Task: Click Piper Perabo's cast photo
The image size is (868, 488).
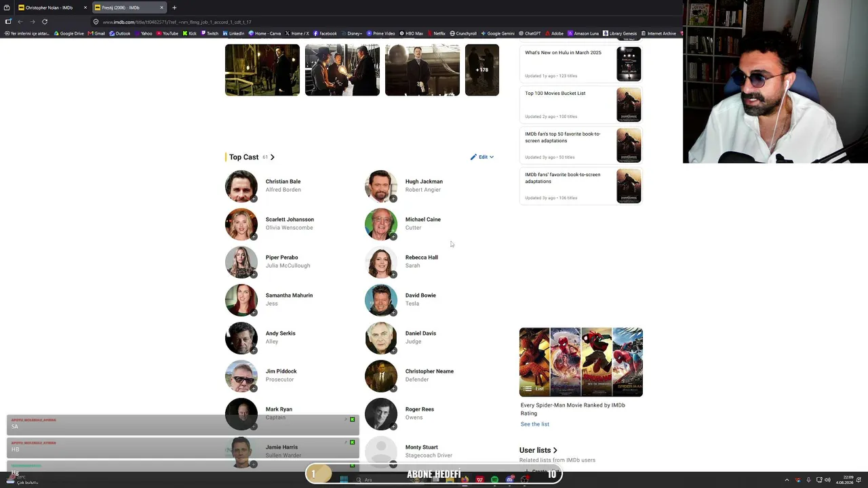Action: pyautogui.click(x=241, y=262)
